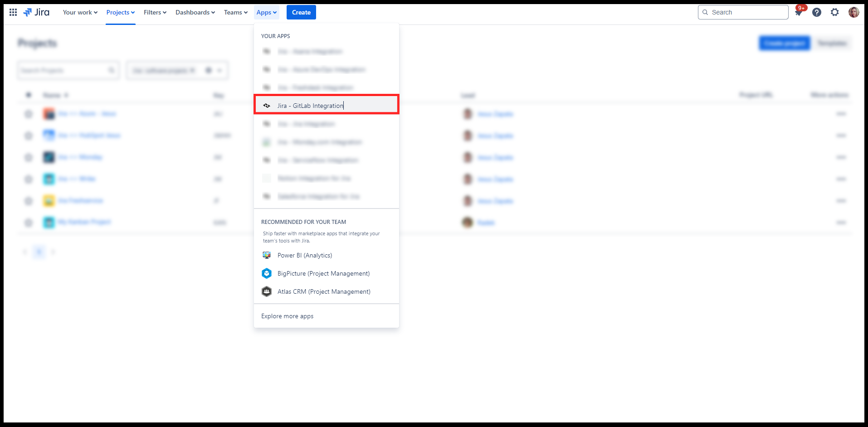Screen dimensions: 868x427
Task: Open Explore more apps link
Action: (x=287, y=316)
